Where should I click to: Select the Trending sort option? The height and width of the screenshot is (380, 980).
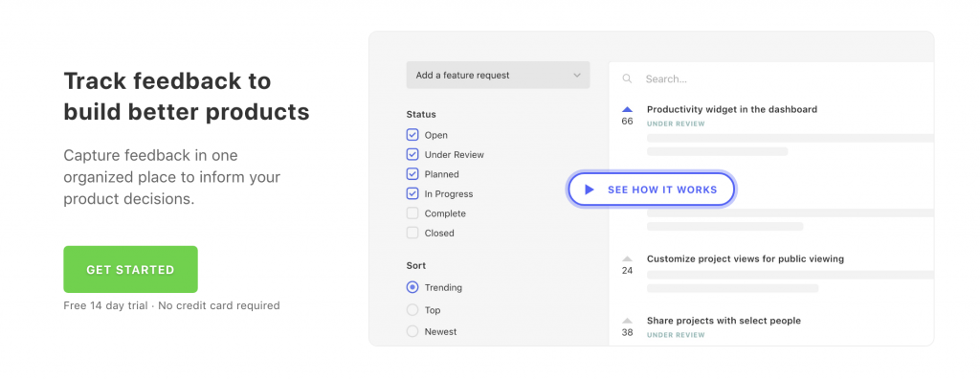412,287
